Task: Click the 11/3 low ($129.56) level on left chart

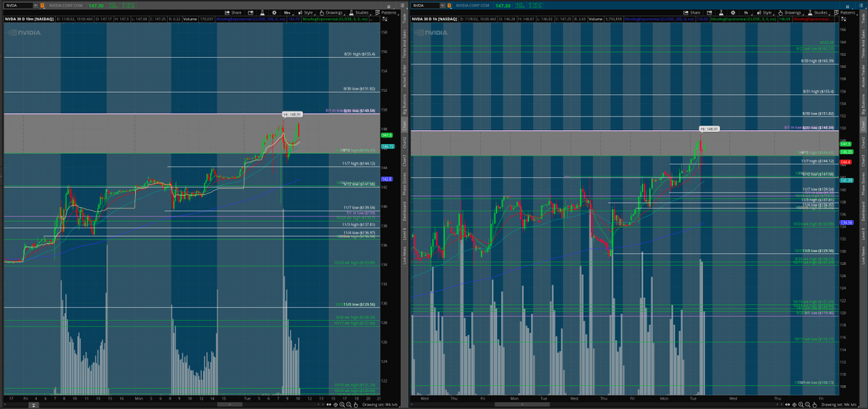Action: pos(359,305)
